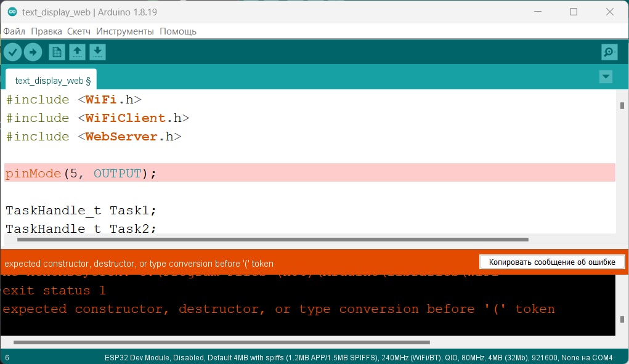Click the #include <WebServer.h> line
Image resolution: width=629 pixels, height=364 pixels.
tap(94, 136)
